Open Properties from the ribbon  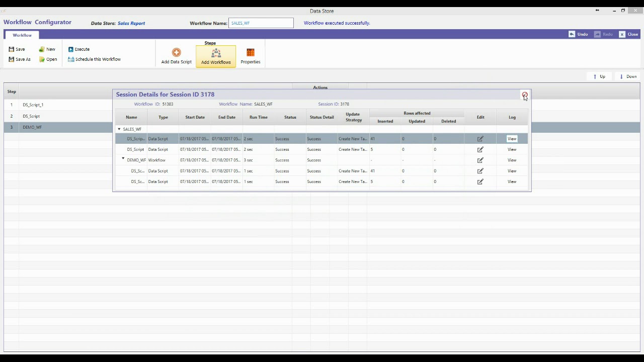(251, 56)
